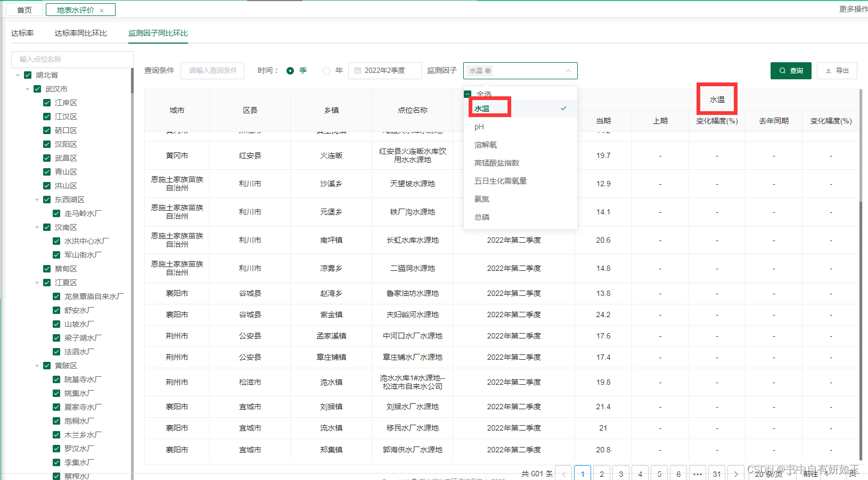The width and height of the screenshot is (868, 480).
Task: Uncheck the 武汉市 checkbox
Action: point(37,89)
